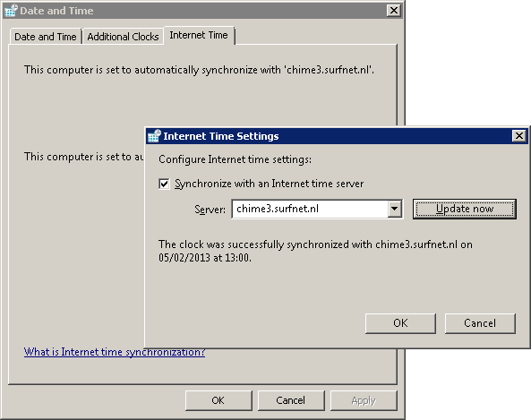
Task: Click the Date and Time title bar text
Action: coord(56,11)
